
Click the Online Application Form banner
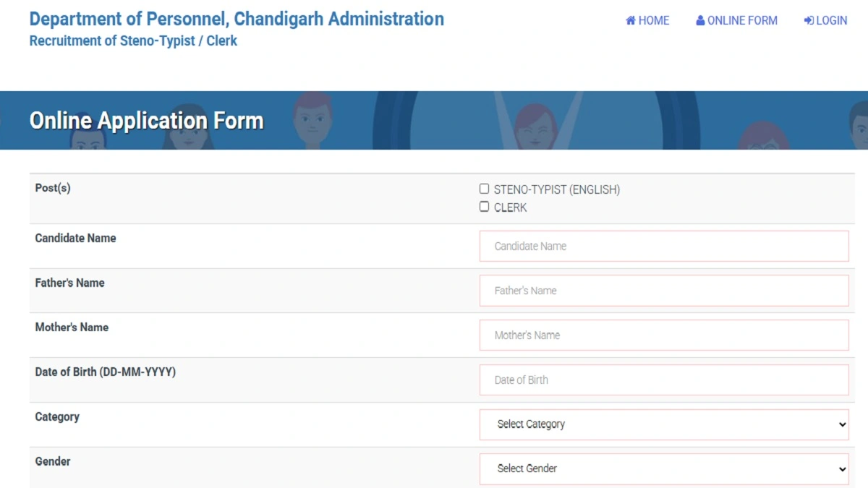pos(146,120)
